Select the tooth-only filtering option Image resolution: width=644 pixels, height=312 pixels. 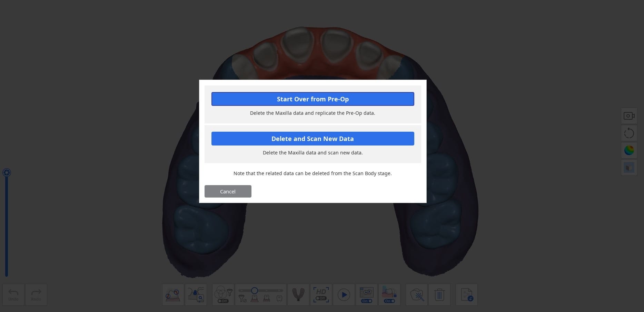(279, 299)
